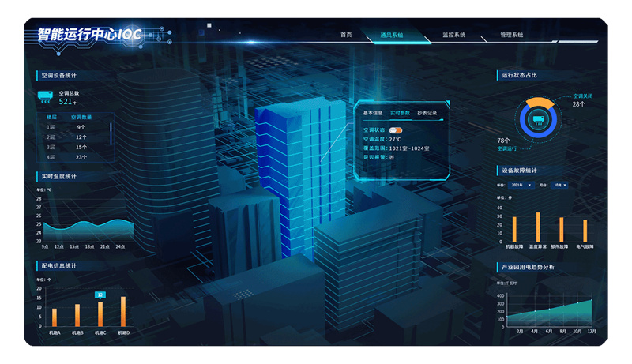Open the 监控系统 tab

click(453, 36)
